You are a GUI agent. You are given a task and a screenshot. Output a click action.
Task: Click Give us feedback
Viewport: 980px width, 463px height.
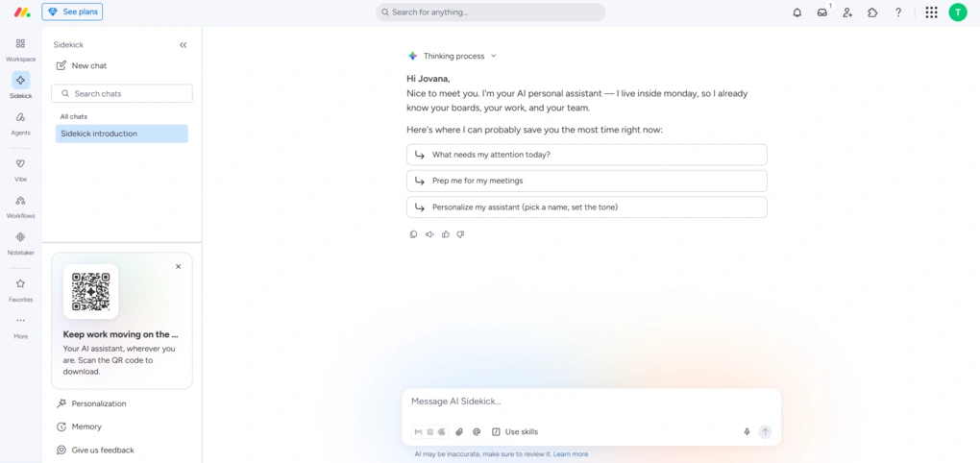[x=95, y=450]
